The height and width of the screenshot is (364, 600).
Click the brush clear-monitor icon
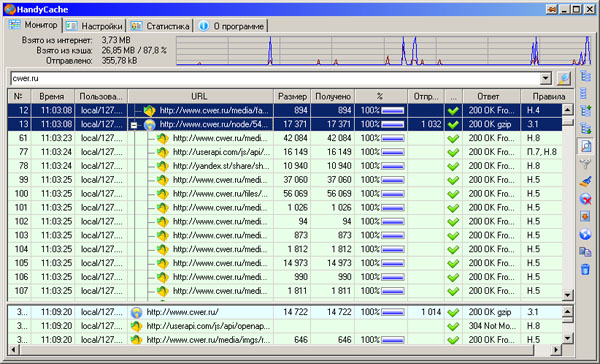585,181
